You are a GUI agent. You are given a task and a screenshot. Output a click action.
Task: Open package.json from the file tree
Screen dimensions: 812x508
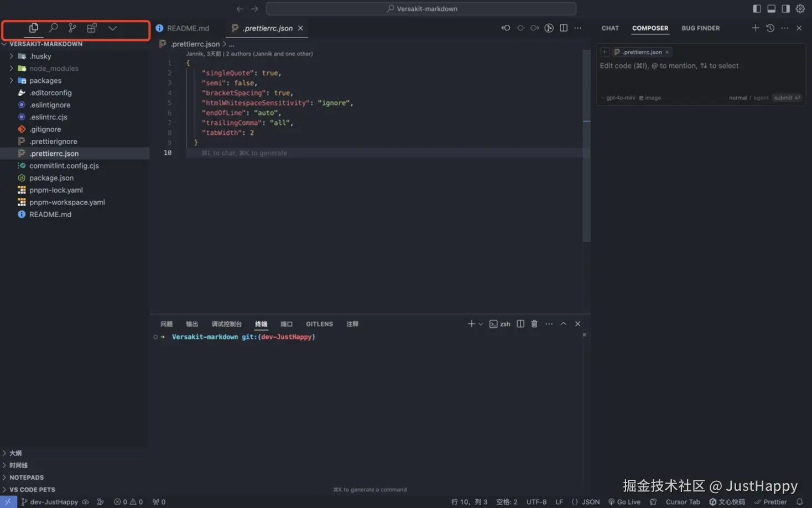click(x=75, y=178)
